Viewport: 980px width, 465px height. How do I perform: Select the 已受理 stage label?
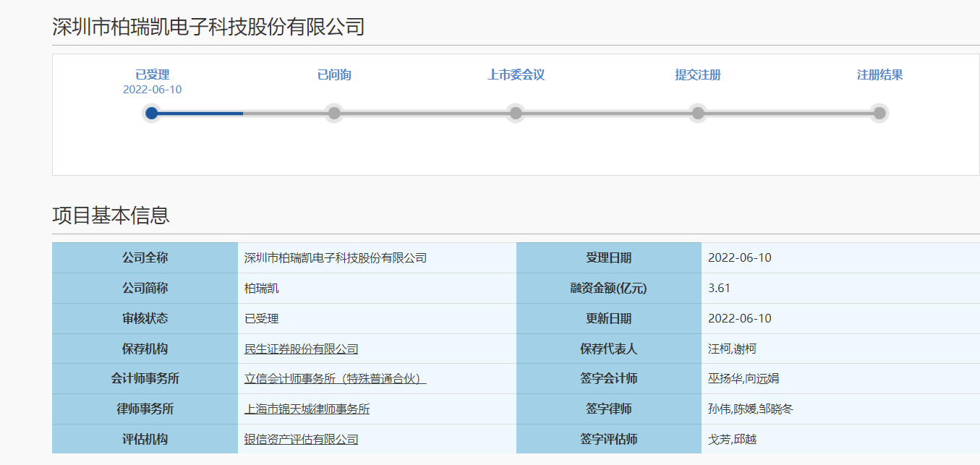tap(152, 75)
